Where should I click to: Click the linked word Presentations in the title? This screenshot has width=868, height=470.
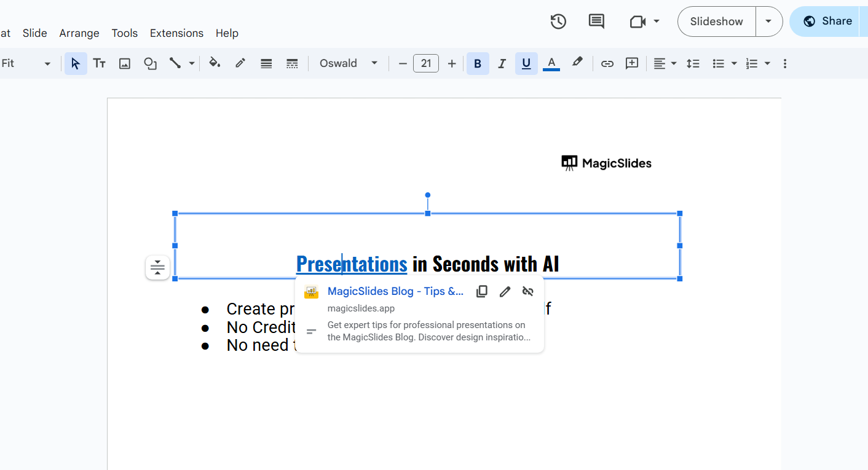point(352,264)
